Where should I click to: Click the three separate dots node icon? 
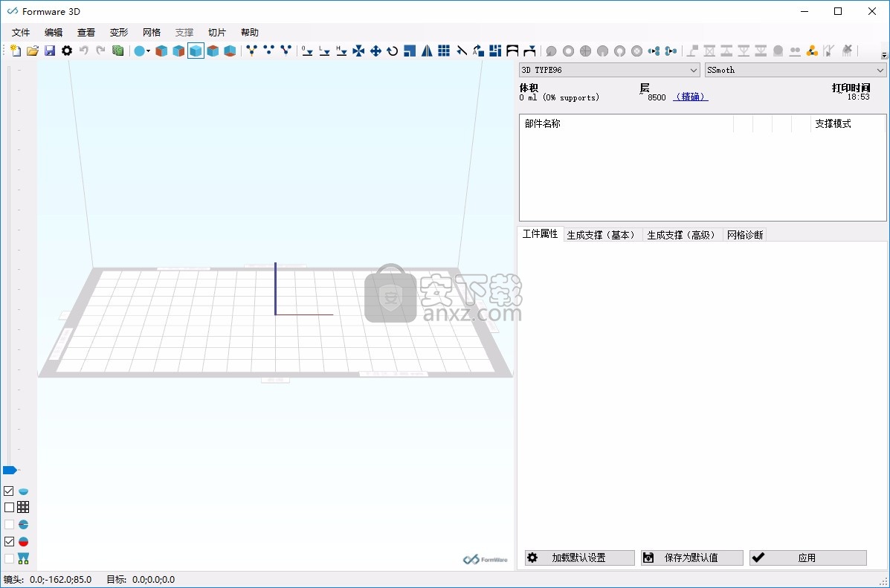pyautogui.click(x=268, y=51)
